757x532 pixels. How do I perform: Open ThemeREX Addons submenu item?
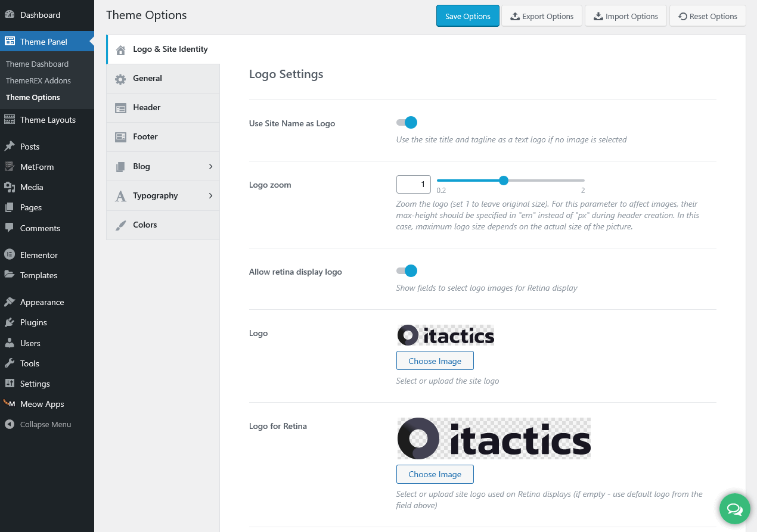(x=38, y=80)
